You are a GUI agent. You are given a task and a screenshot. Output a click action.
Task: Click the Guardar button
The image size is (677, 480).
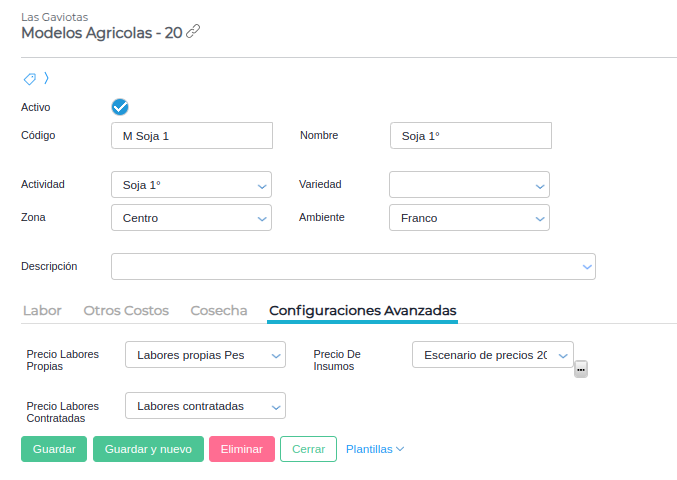point(54,449)
